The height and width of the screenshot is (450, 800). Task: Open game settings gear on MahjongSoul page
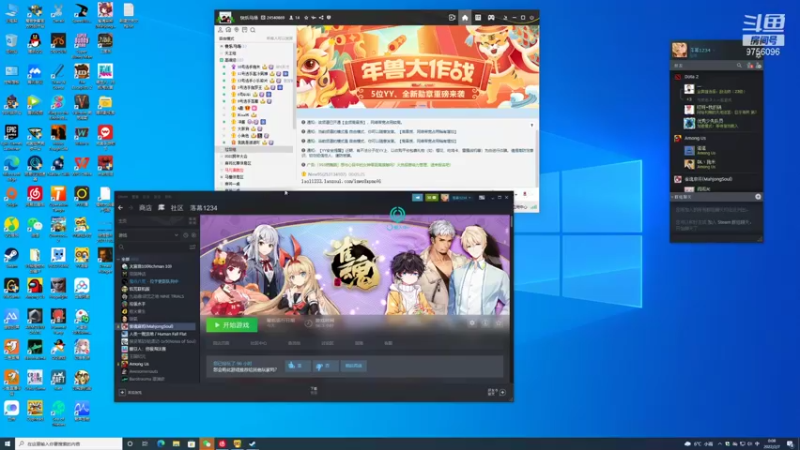472,323
